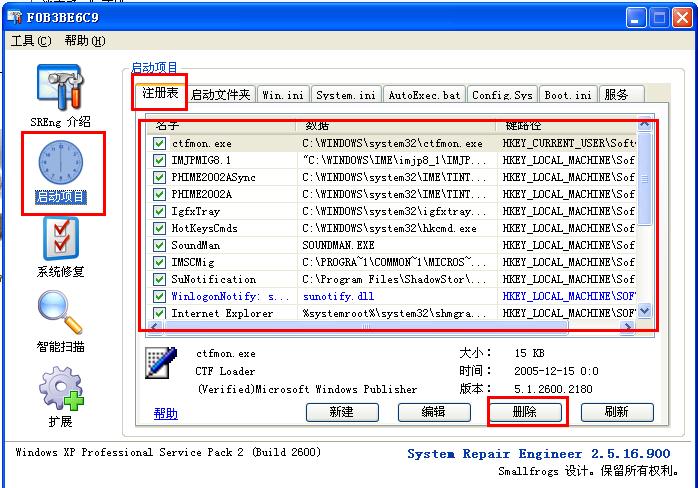This screenshot has width=698, height=488.
Task: Switch to the AutoExec.bat tab
Action: click(x=424, y=94)
